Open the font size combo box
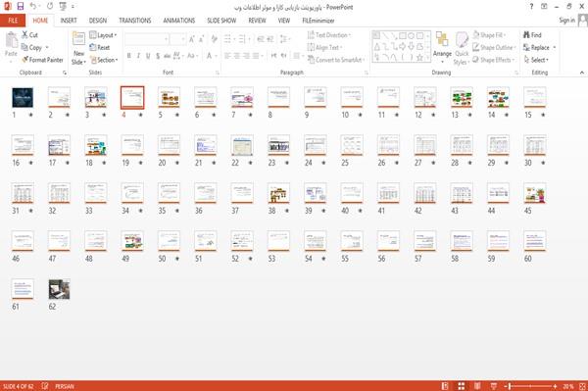Viewport: 588px width, 391px height. [177, 39]
